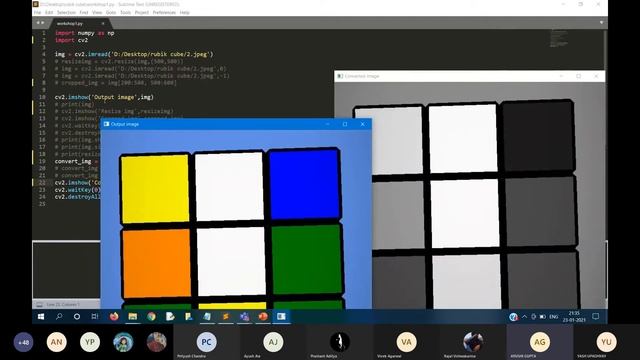Click the blue tile in Output image
The width and height of the screenshot is (640, 360).
[304, 184]
